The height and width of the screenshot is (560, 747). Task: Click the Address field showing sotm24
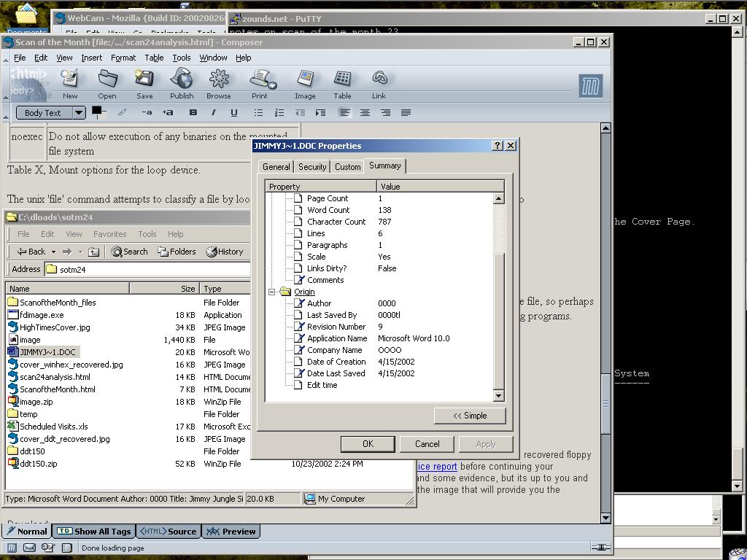coord(147,269)
